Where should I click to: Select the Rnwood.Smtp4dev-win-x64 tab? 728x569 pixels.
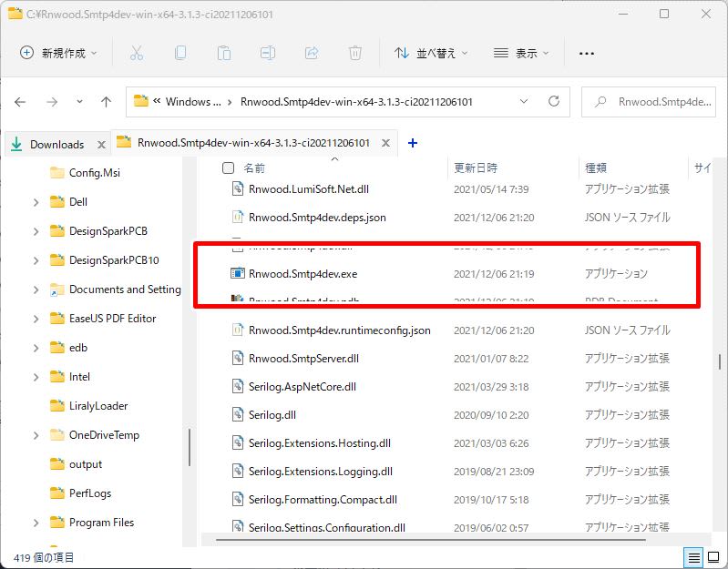pyautogui.click(x=253, y=142)
